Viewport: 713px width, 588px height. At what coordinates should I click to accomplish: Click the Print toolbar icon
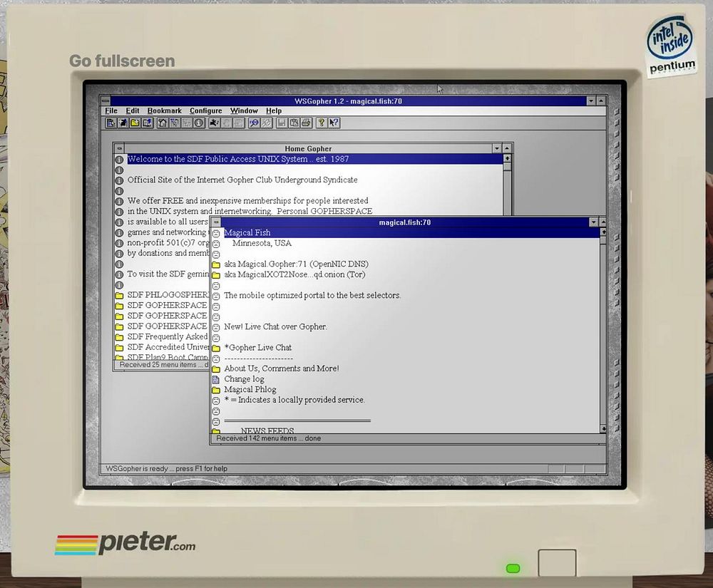(x=306, y=123)
